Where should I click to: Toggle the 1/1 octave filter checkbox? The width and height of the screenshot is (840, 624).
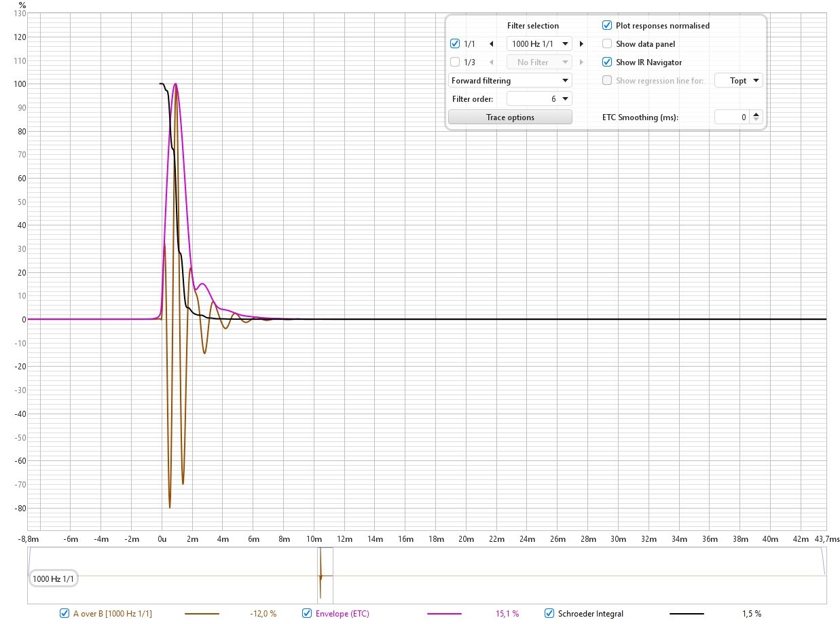pyautogui.click(x=455, y=44)
